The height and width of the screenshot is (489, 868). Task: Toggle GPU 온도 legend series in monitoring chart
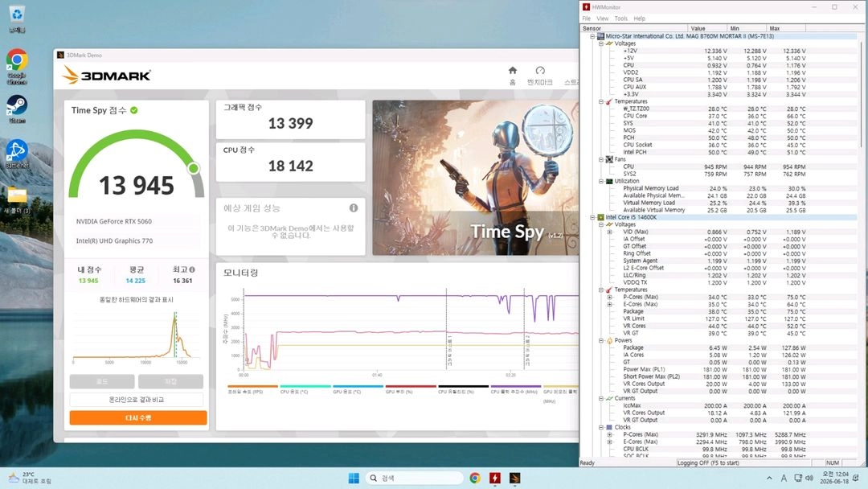pyautogui.click(x=358, y=388)
